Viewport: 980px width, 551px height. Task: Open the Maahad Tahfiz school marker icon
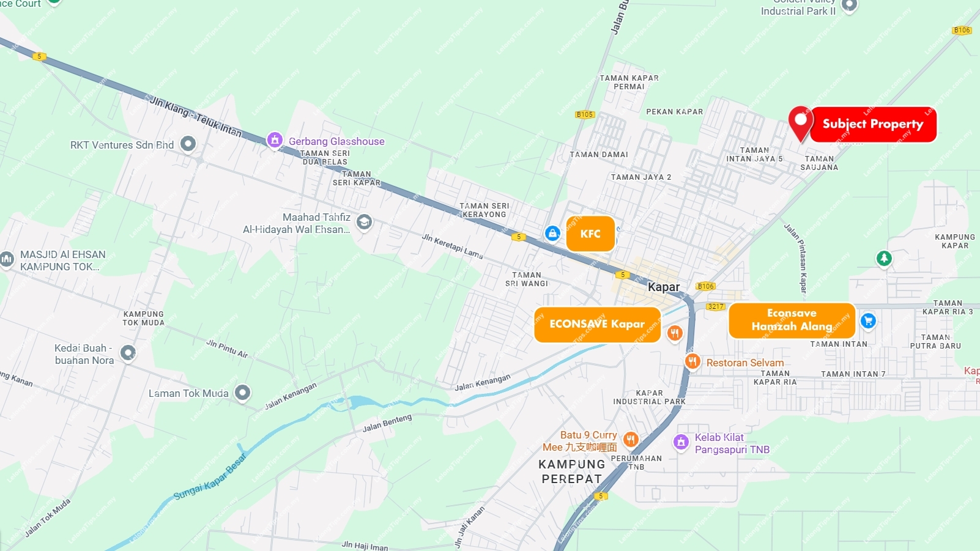tap(364, 221)
